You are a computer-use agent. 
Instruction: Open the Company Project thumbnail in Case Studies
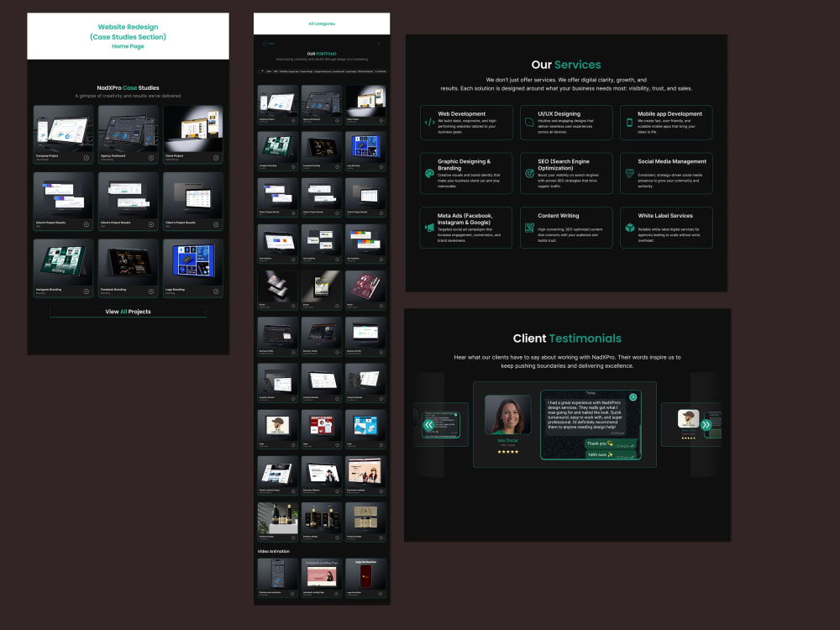point(63,129)
